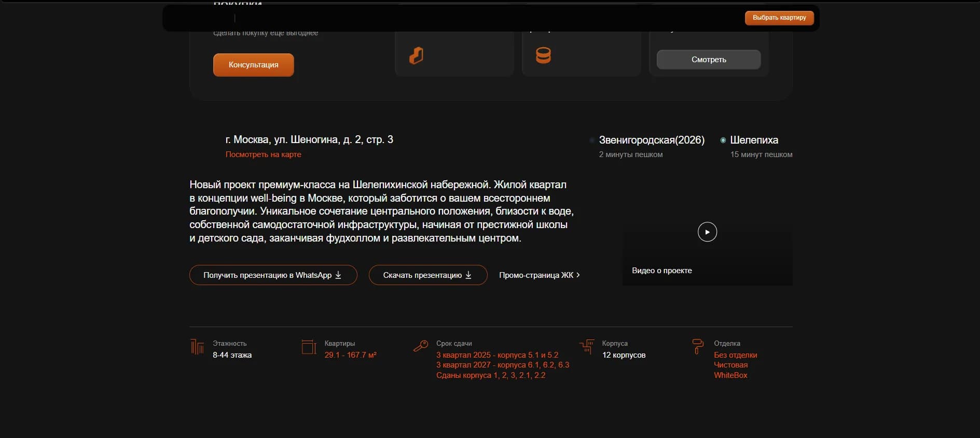Click the orange coins stack icon
This screenshot has height=438, width=980.
click(543, 55)
